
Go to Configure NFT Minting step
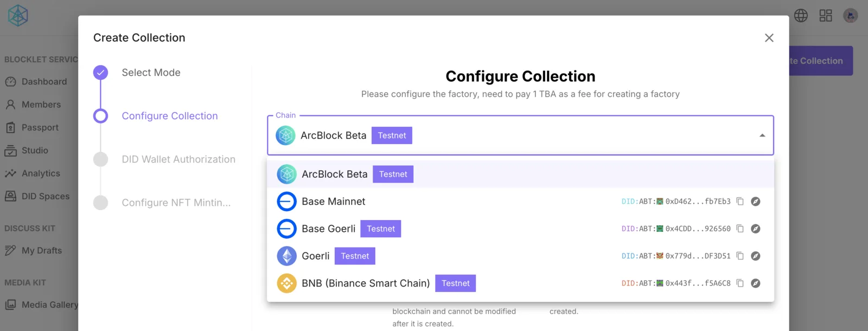point(176,203)
